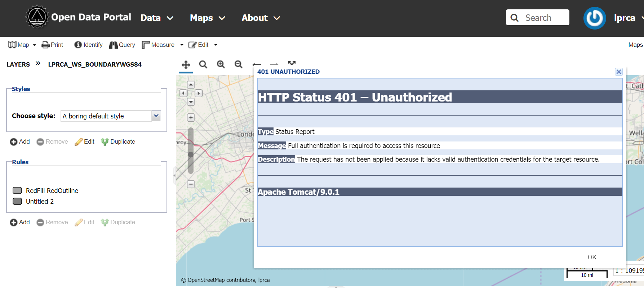Click the Open Data Portal tree logo

pos(37,17)
